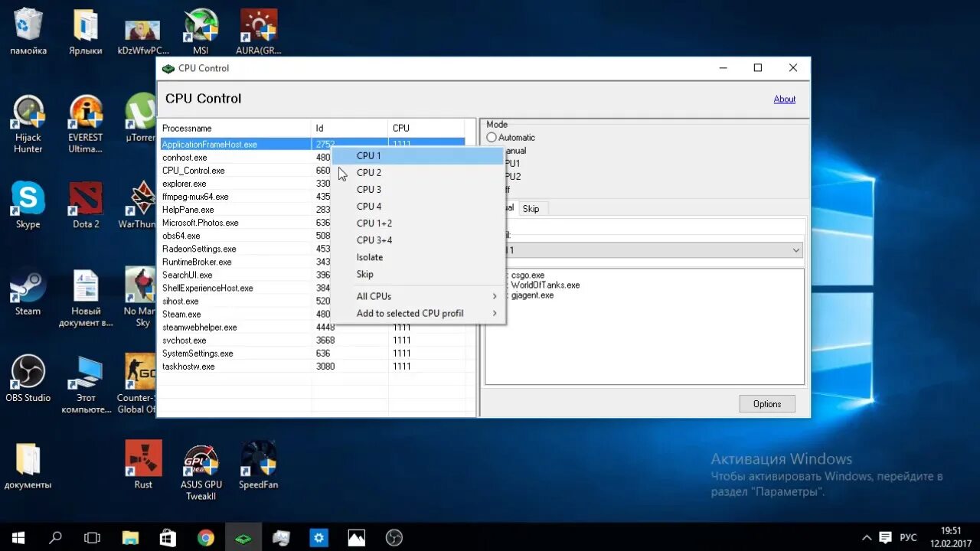Click the Steam desktop icon
The width and height of the screenshot is (980, 551).
28,292
